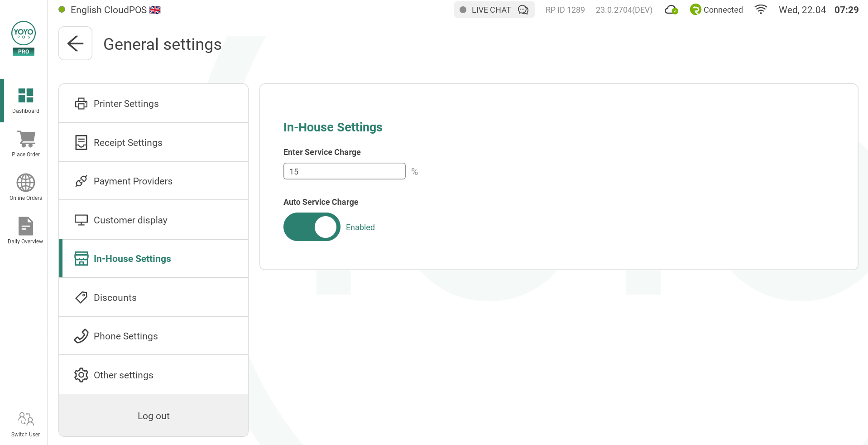
Task: Go back using the arrow button
Action: pyautogui.click(x=75, y=43)
